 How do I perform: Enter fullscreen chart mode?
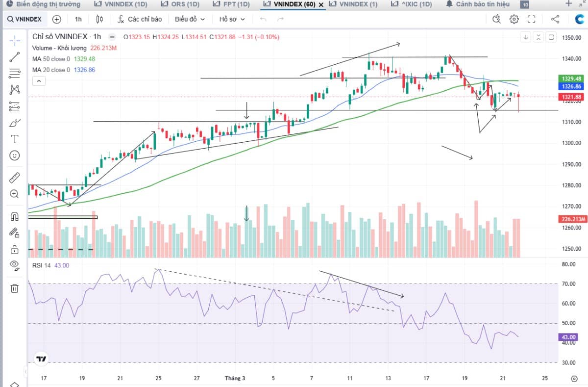tap(532, 19)
